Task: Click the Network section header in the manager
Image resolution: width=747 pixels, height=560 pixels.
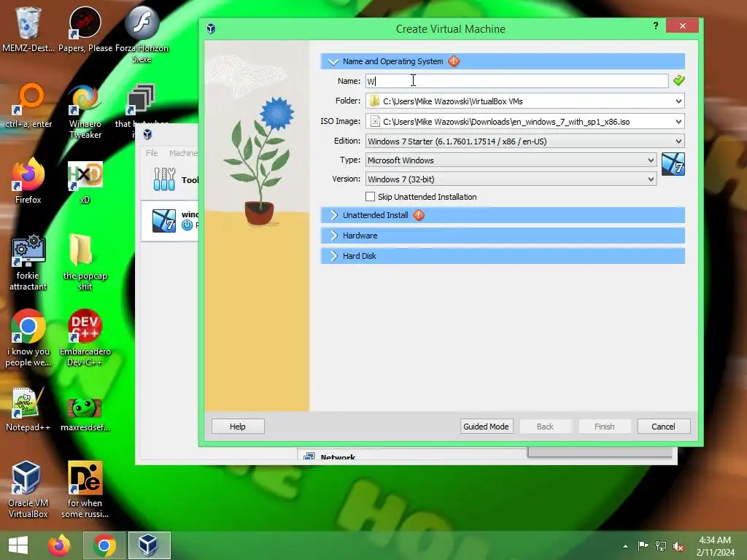Action: 338,458
